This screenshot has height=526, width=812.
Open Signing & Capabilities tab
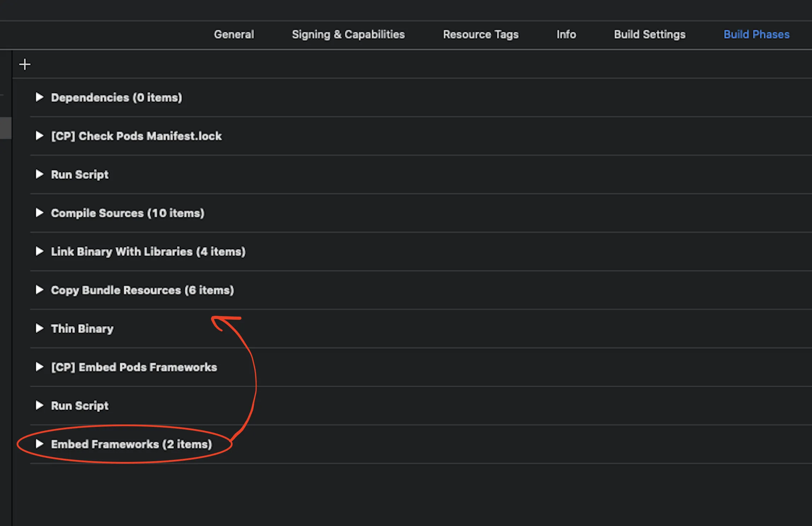point(348,34)
